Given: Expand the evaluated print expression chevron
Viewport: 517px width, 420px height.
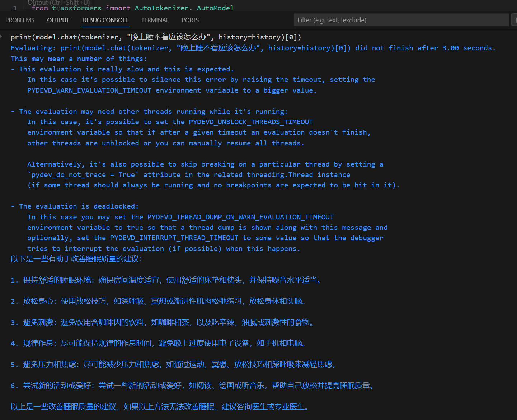Looking at the screenshot, I should tap(3, 37).
